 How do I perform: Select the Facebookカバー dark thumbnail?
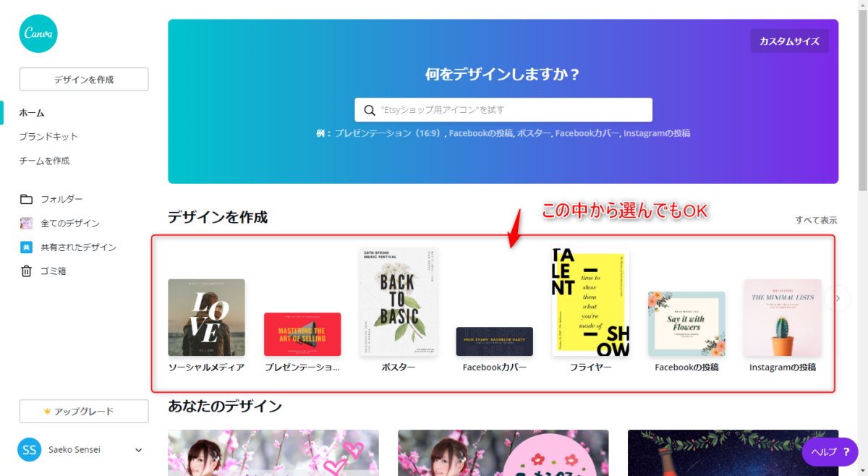(494, 341)
